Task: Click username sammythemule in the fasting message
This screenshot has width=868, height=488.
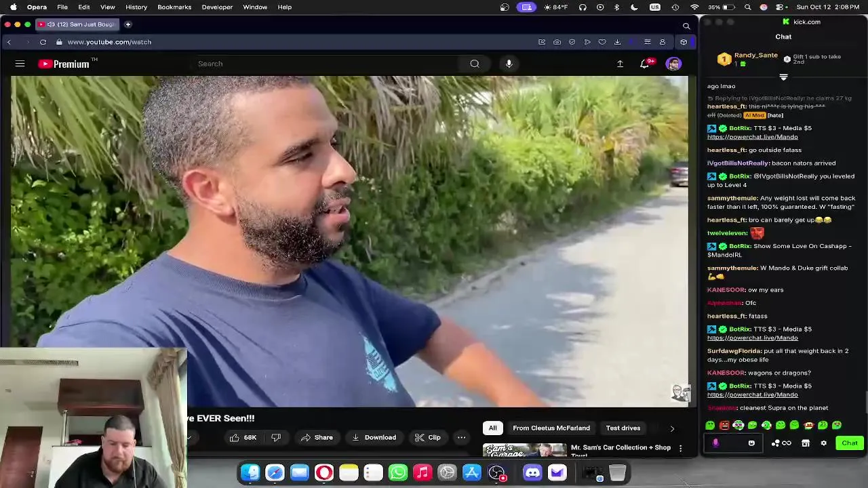Action: 732,199
